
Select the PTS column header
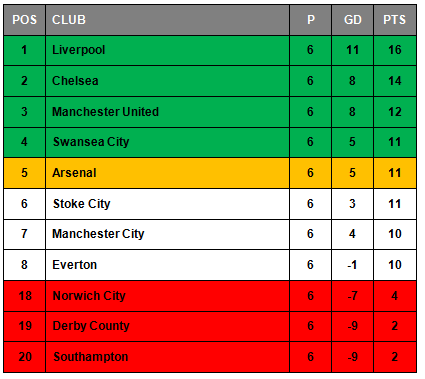pyautogui.click(x=395, y=20)
